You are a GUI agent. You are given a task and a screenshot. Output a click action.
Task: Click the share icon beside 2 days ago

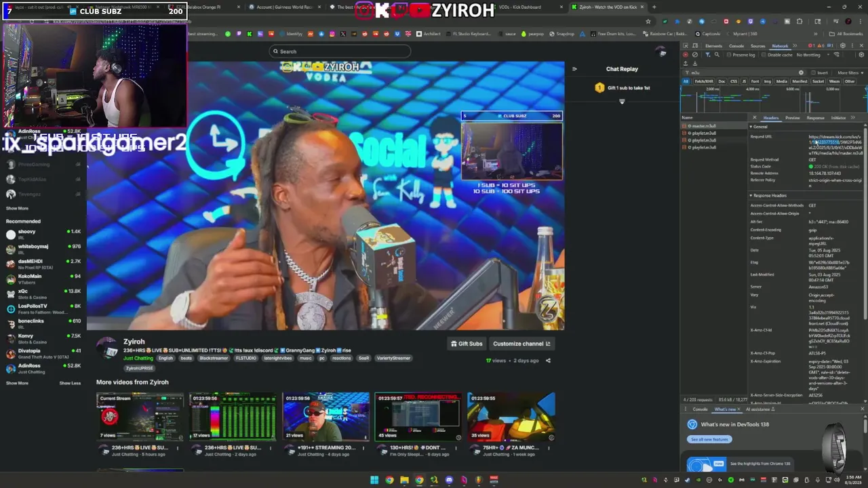(548, 361)
